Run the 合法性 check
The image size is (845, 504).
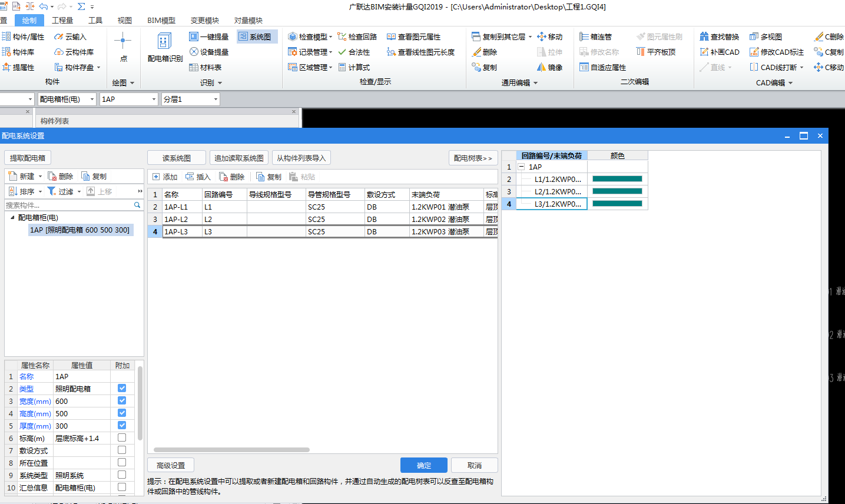tap(354, 52)
